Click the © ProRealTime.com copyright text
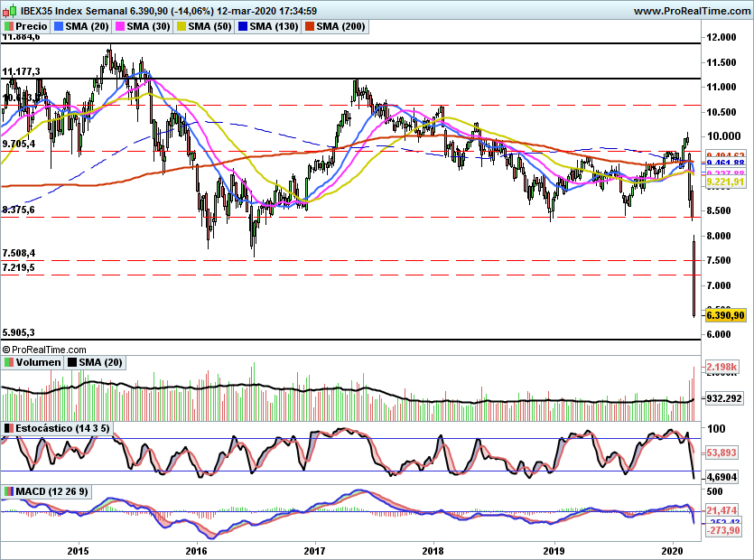754x560 pixels. (x=45, y=349)
